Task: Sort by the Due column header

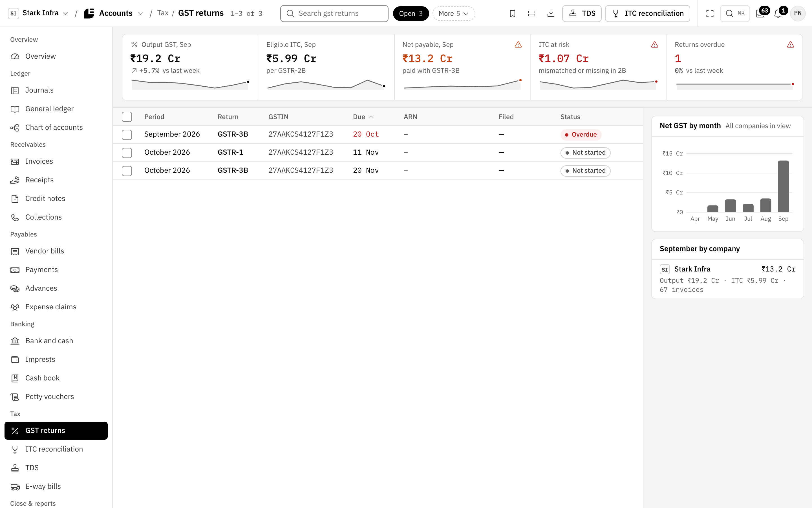Action: (x=363, y=117)
